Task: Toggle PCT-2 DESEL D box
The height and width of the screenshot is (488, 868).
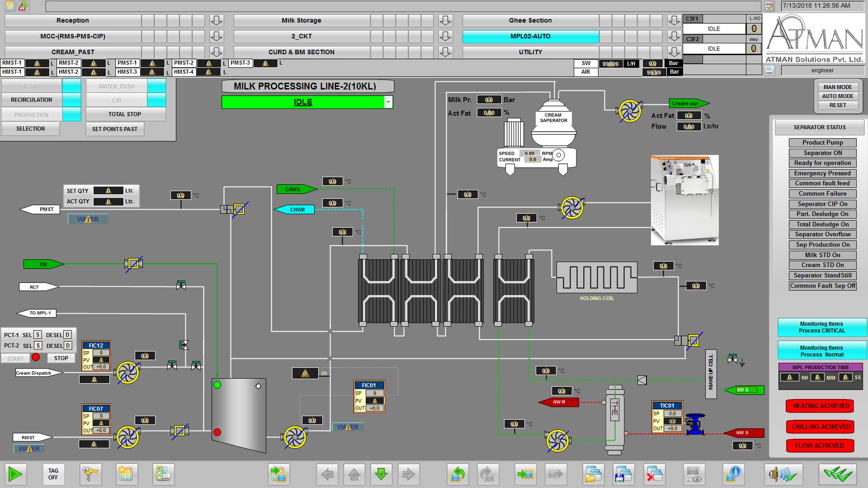Action: pos(68,345)
